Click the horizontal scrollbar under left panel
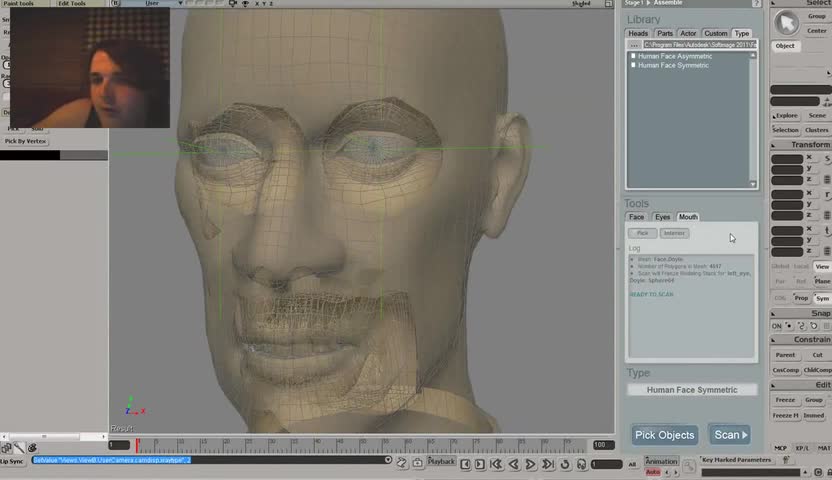This screenshot has height=480, width=832. (53, 437)
